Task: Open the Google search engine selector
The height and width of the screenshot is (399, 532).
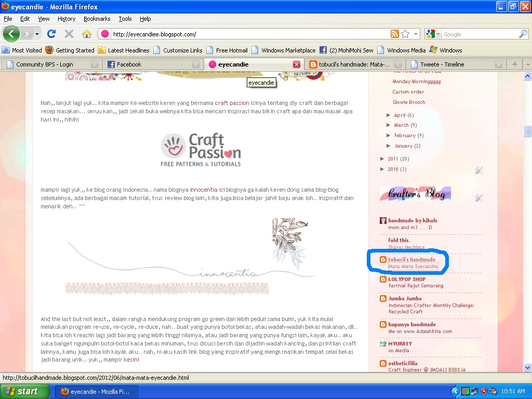Action: pyautogui.click(x=433, y=34)
